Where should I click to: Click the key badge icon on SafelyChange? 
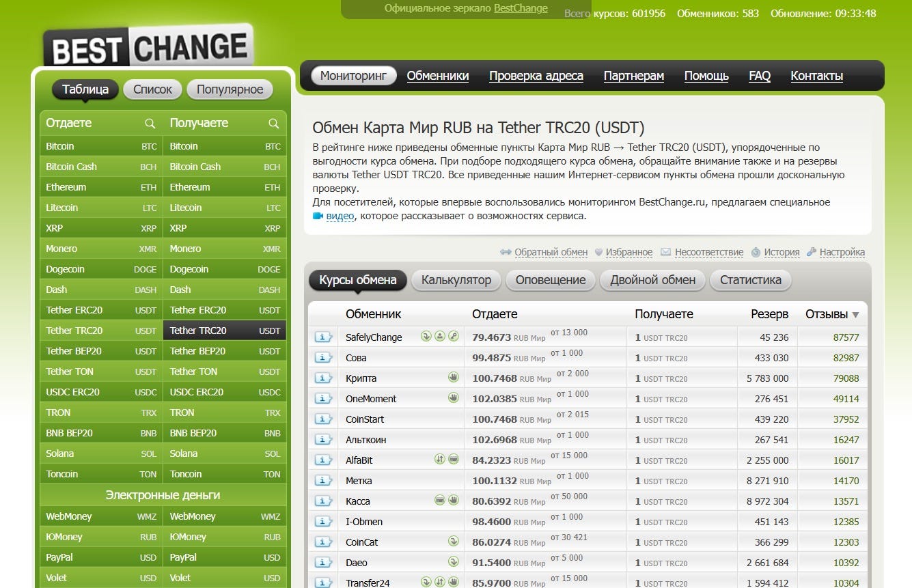coord(453,336)
